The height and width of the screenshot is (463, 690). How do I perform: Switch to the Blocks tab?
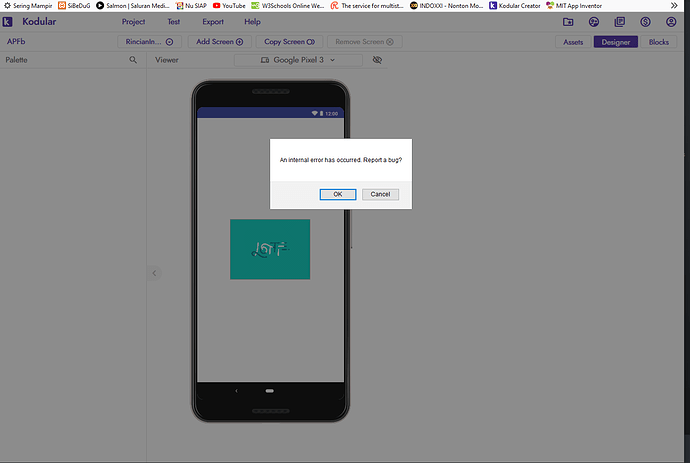coord(659,42)
